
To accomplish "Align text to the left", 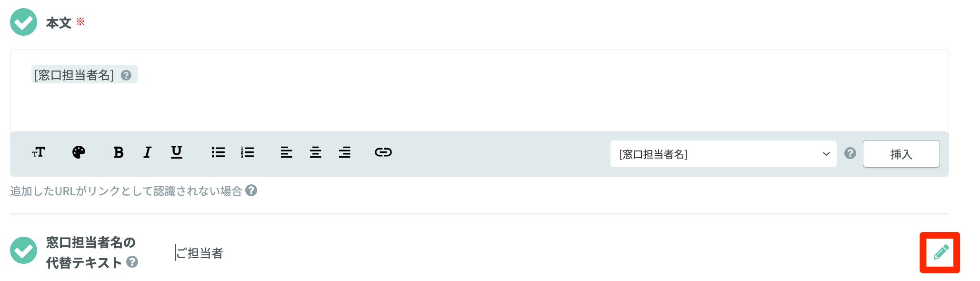I will click(286, 152).
